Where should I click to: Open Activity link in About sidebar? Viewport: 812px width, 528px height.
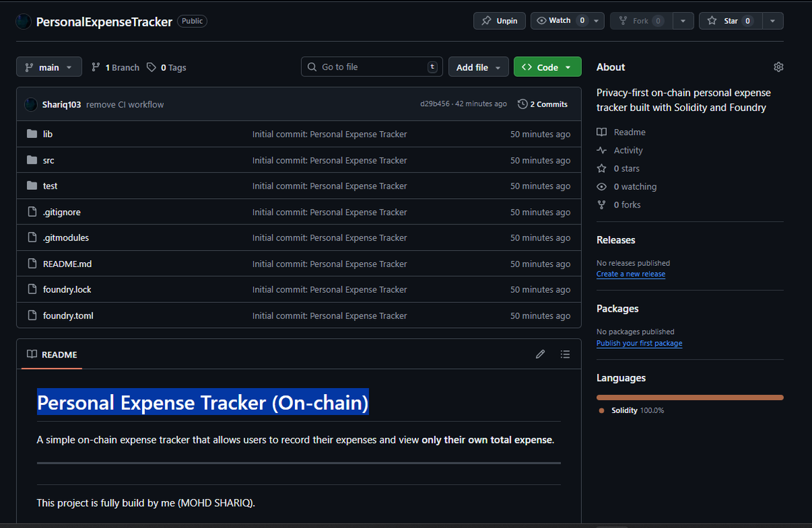[x=620, y=150]
